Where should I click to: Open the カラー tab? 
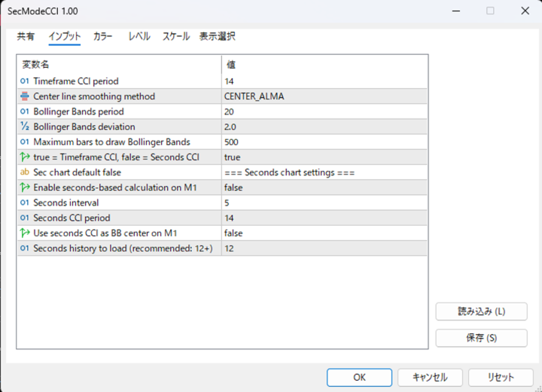[x=102, y=36]
